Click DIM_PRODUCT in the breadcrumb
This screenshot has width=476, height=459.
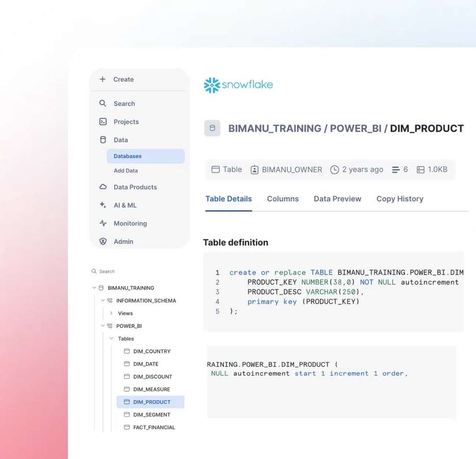click(427, 129)
